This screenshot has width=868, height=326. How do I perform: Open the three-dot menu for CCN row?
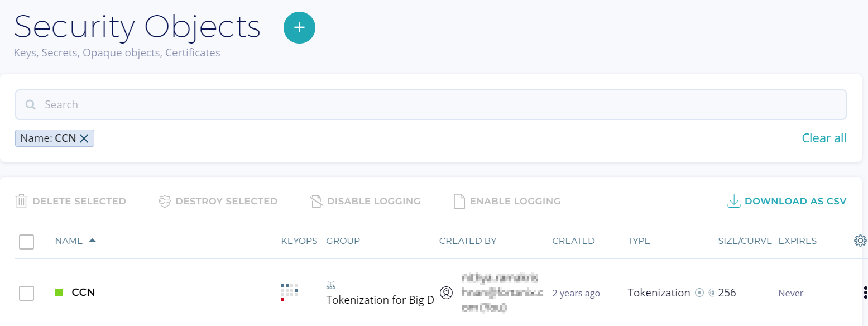[865, 293]
